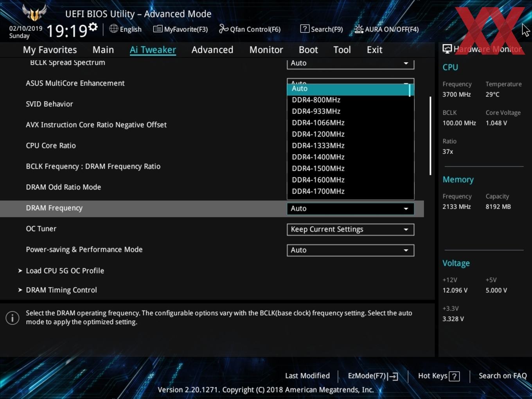The height and width of the screenshot is (399, 532).
Task: Choose DDR4-933MHz option
Action: tap(348, 111)
